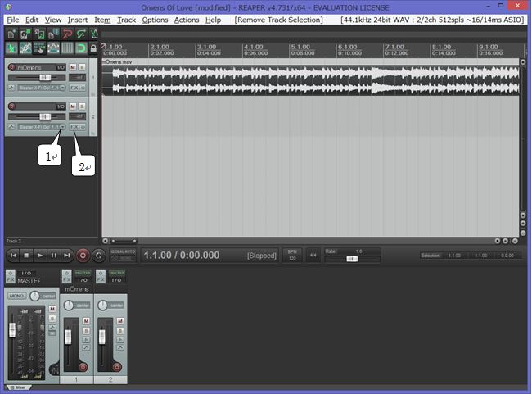Click the Record button in the transport bar
Image resolution: width=532 pixels, height=394 pixels.
82,256
